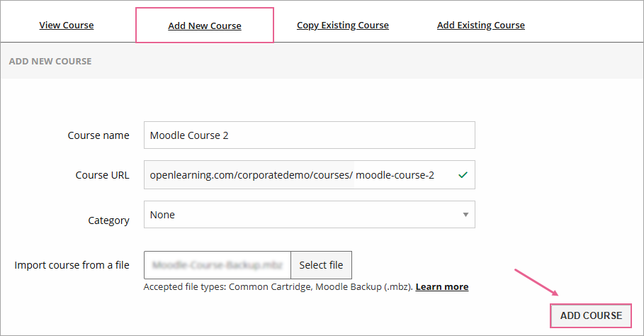Open the View Course tab
Viewport: 644px width, 336px height.
[67, 26]
